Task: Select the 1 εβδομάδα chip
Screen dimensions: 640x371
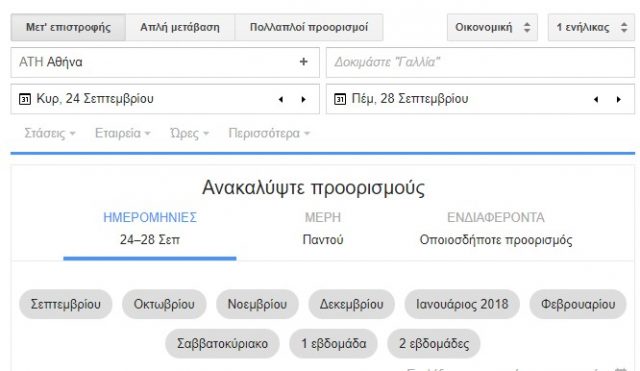Action: coord(333,344)
